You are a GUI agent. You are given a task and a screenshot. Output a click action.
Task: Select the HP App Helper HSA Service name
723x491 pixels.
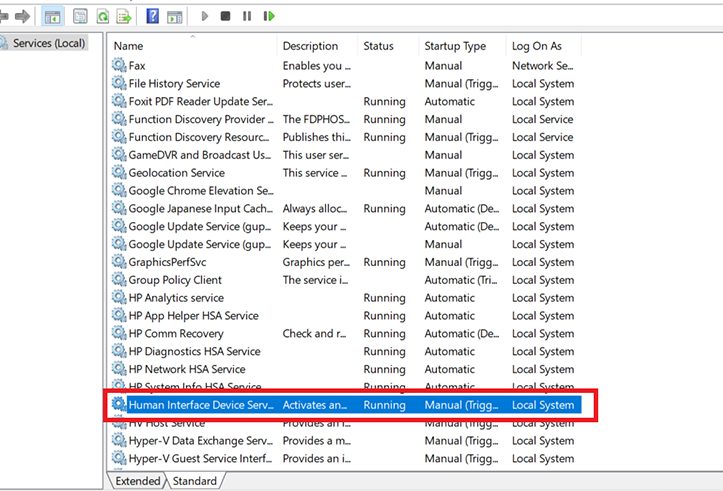point(193,316)
